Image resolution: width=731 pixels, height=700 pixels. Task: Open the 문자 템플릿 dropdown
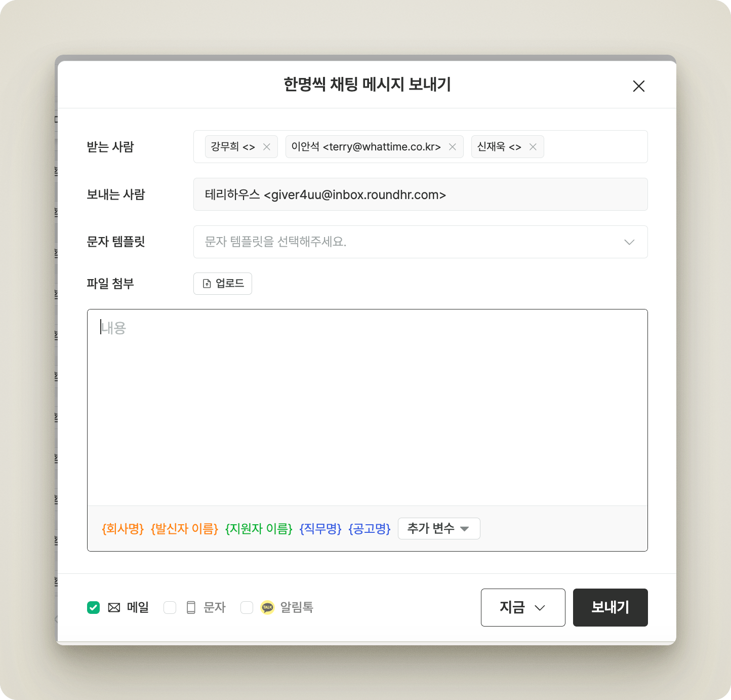tap(420, 242)
